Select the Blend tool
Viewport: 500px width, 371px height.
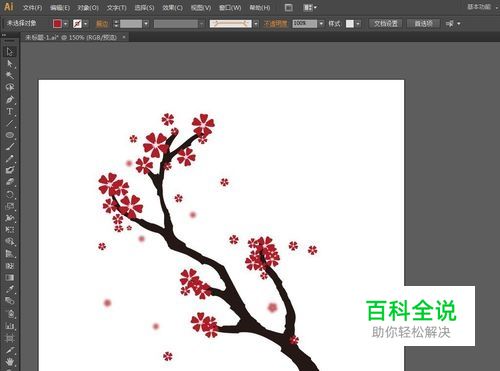coord(10,301)
